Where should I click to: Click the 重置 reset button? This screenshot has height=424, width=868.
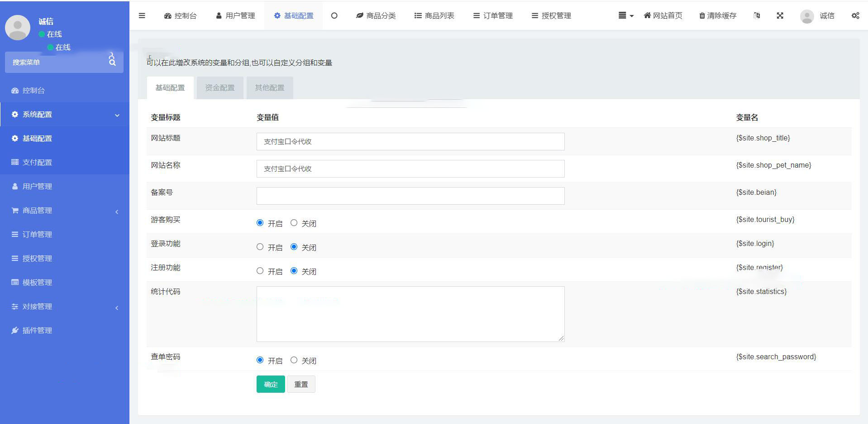[301, 384]
